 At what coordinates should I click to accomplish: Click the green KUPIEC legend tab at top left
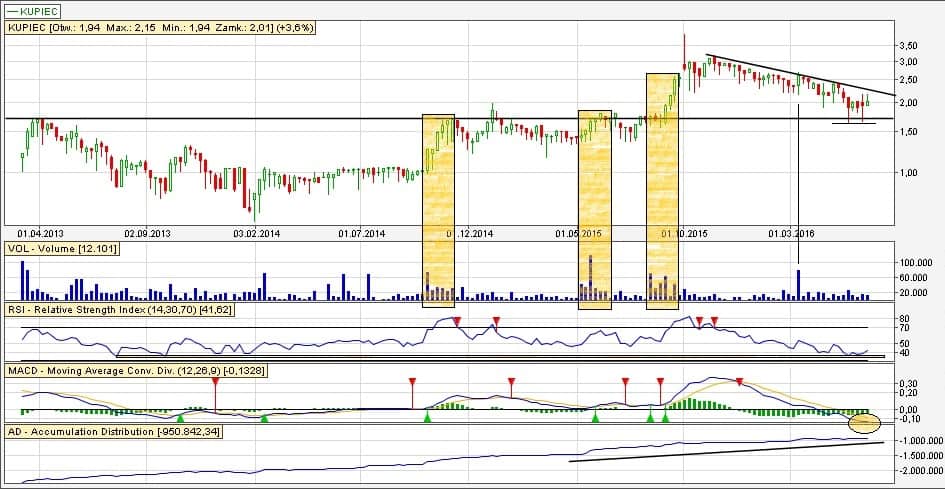pos(34,9)
